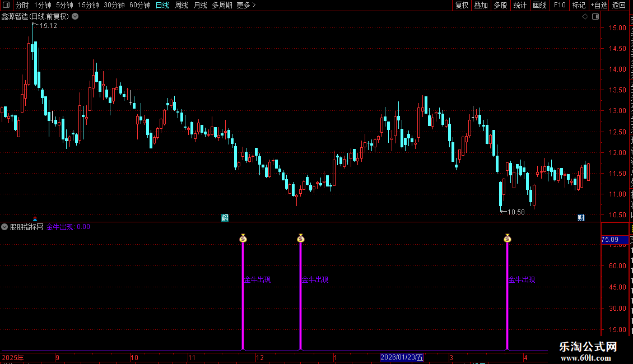Open dropdown next to 鑫源智造 title
633x364 pixels.
point(75,17)
